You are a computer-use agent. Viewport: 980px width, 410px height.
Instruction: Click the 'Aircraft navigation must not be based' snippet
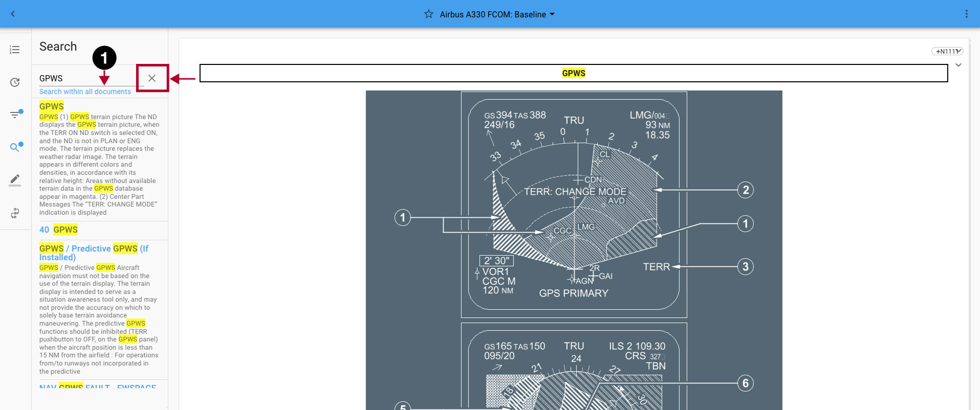pyautogui.click(x=99, y=320)
